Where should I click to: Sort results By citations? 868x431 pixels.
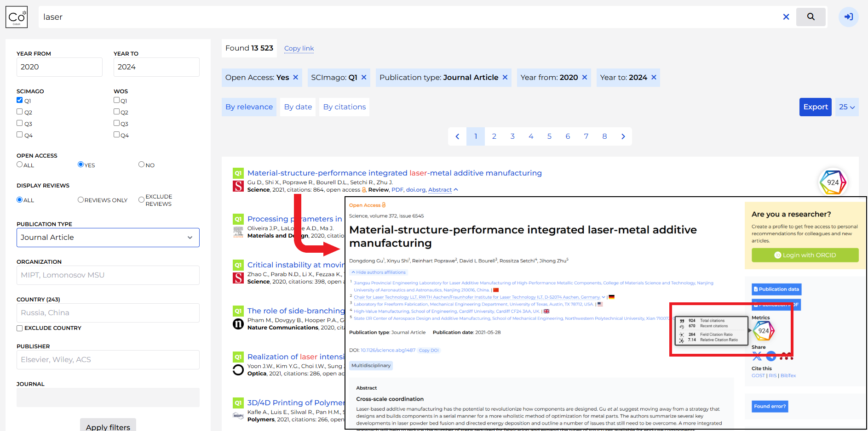tap(345, 107)
